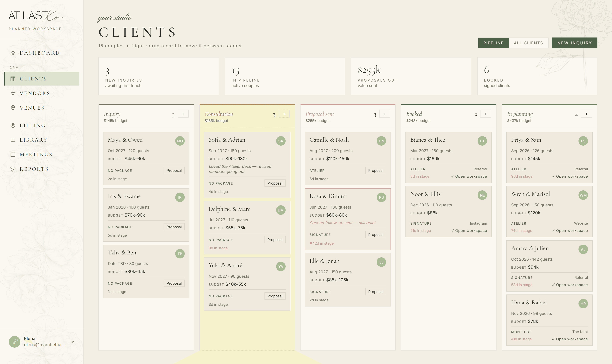The height and width of the screenshot is (364, 612).
Task: Click the Yuki & André card title
Action: 225,265
